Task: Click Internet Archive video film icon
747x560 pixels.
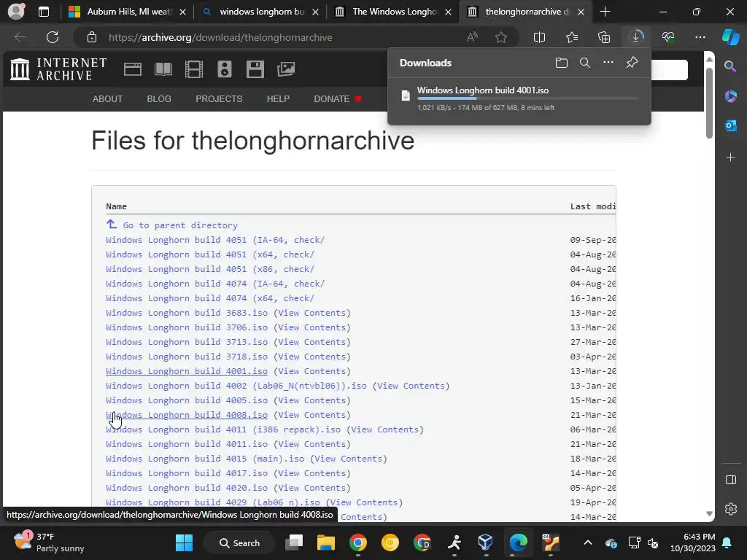Action: (194, 69)
